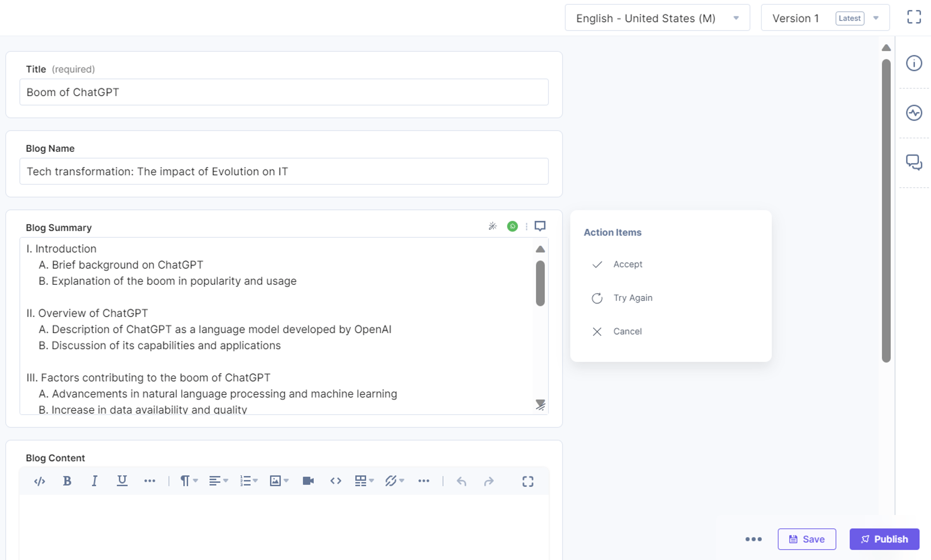Click the Save button
Screen dimensions: 931x560
806,539
